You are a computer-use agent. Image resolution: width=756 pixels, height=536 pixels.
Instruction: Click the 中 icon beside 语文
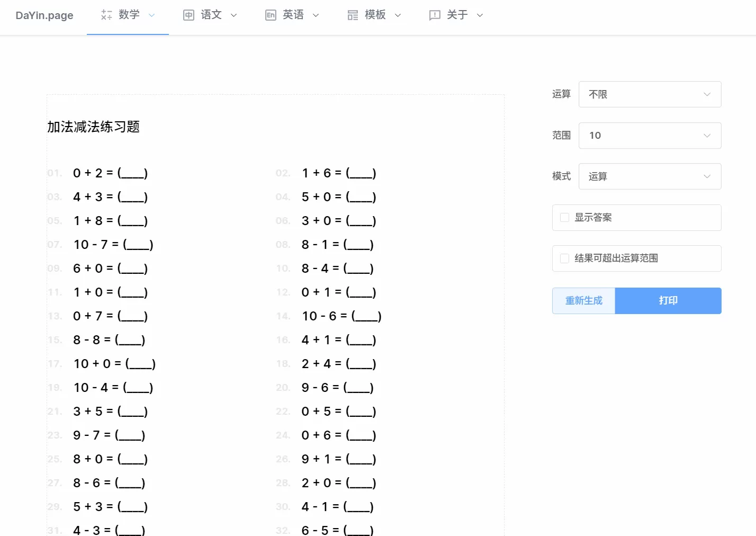coord(188,15)
